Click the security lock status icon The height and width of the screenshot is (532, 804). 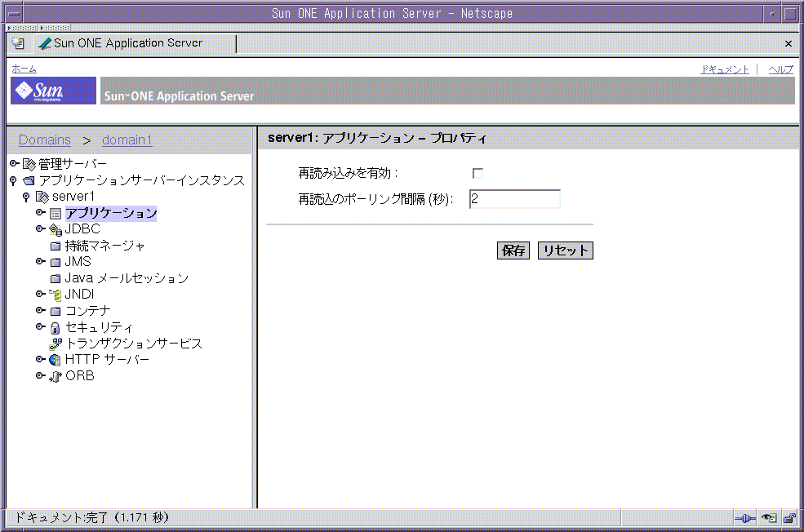pyautogui.click(x=789, y=518)
